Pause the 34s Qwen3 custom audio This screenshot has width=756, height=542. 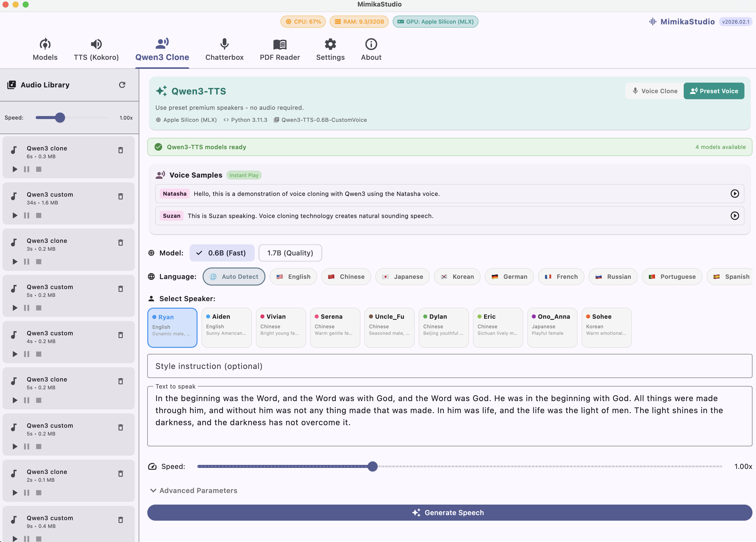(27, 215)
